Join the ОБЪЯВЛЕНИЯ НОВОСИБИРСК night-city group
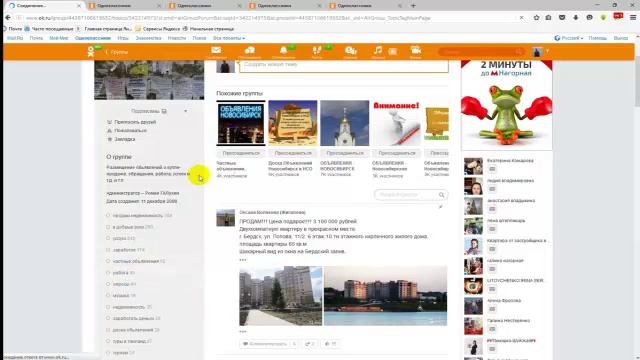The height and width of the screenshot is (360, 640). (x=241, y=153)
